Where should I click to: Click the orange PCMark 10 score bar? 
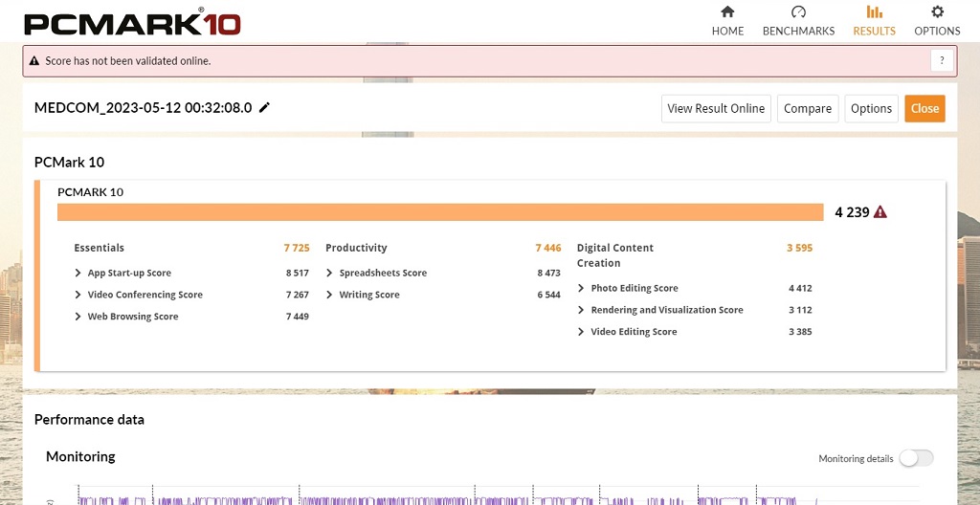tap(440, 212)
